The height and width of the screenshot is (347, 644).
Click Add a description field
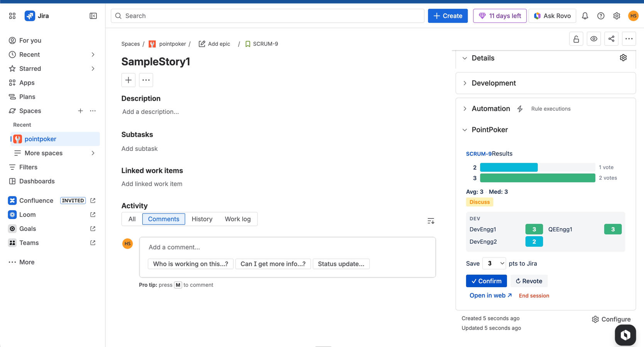tap(150, 112)
